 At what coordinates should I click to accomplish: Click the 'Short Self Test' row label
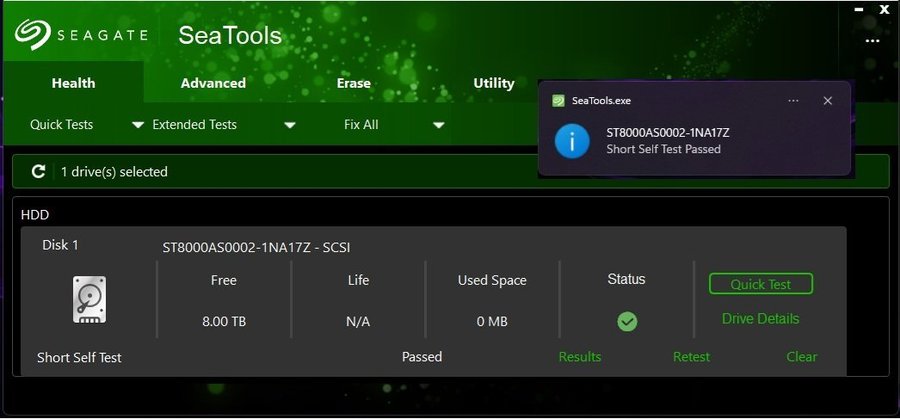[79, 358]
